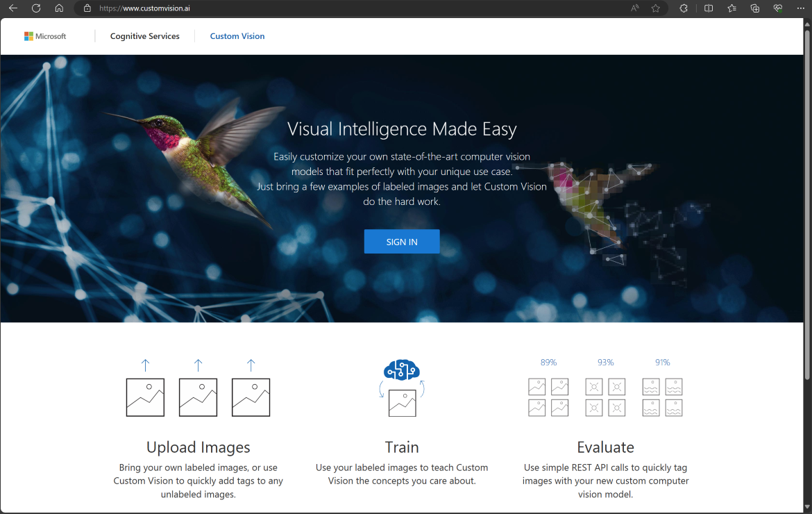Click the Upload Images heading
This screenshot has height=514, width=812.
[x=198, y=447]
